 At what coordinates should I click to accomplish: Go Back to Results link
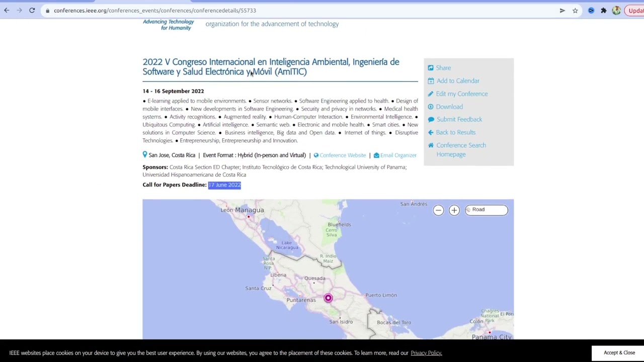coord(456,132)
